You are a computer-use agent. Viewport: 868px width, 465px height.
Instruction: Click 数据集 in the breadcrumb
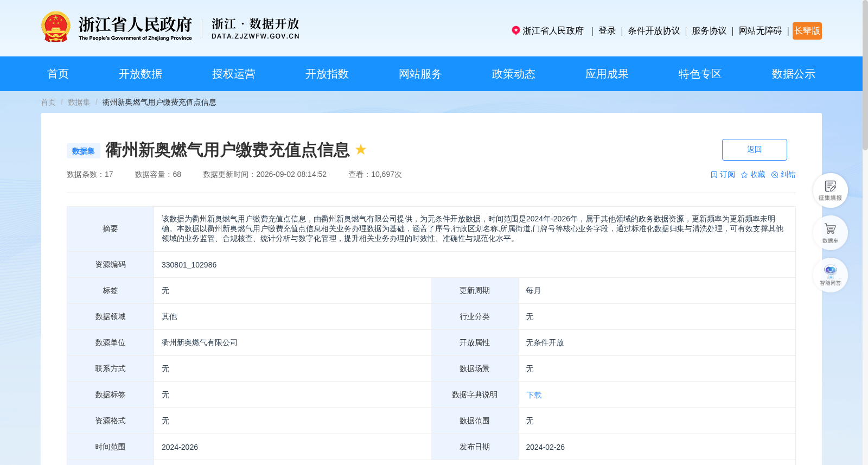[79, 102]
